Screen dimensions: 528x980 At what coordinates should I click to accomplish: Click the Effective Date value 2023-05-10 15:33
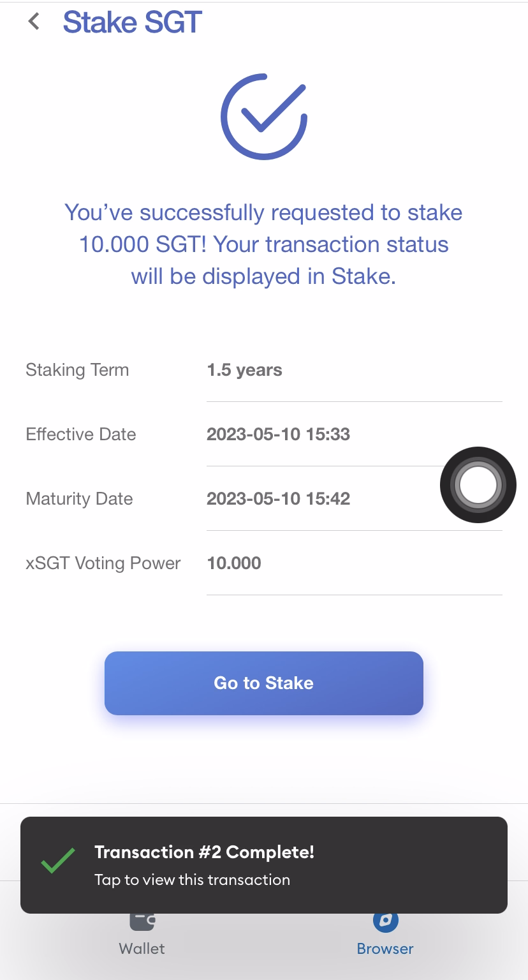coord(278,434)
